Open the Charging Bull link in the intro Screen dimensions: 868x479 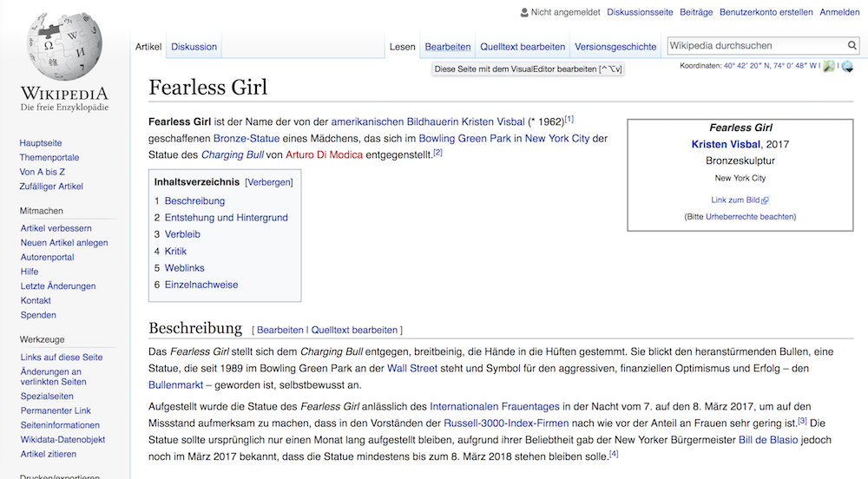(232, 154)
